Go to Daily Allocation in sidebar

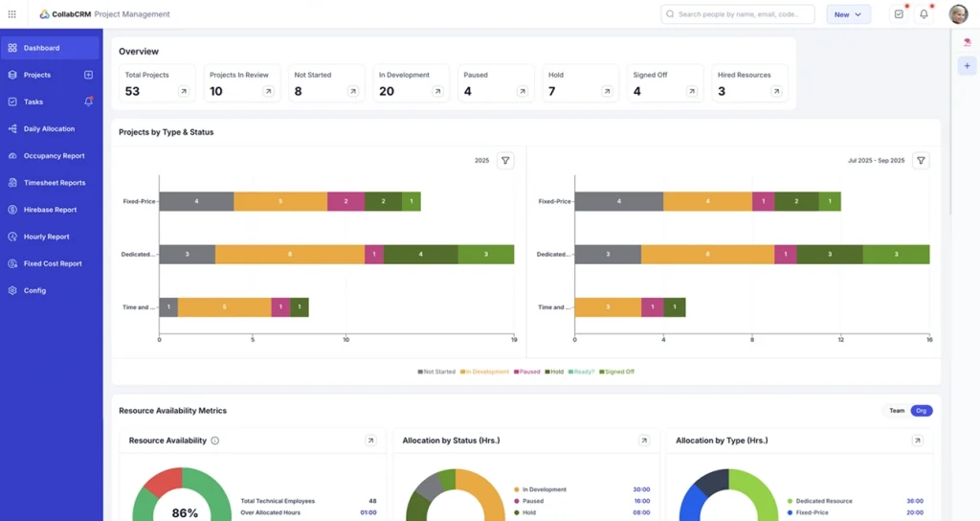[x=49, y=128]
